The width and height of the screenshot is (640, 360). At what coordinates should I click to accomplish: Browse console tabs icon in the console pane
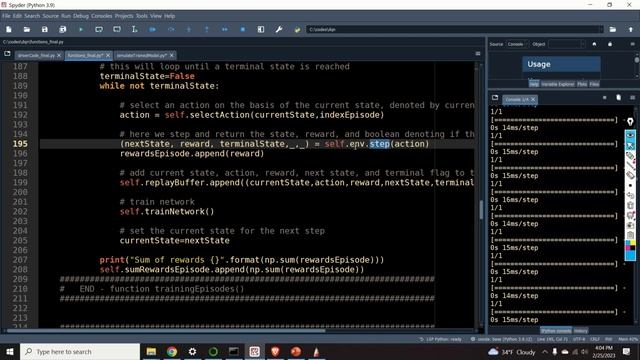point(495,98)
